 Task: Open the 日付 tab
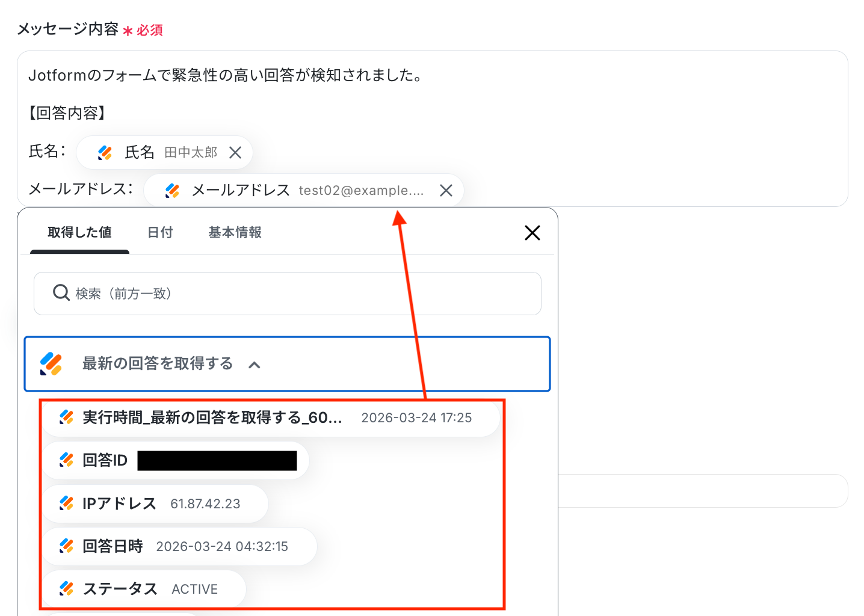tap(160, 232)
